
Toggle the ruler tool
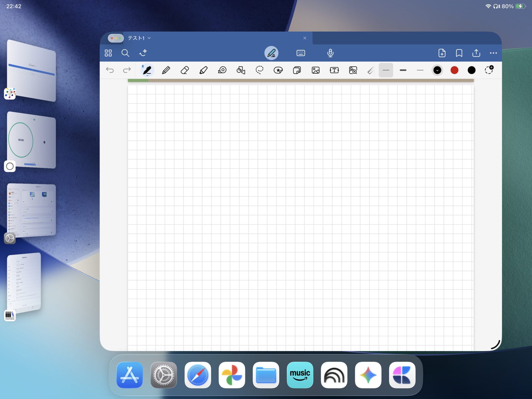click(x=370, y=71)
